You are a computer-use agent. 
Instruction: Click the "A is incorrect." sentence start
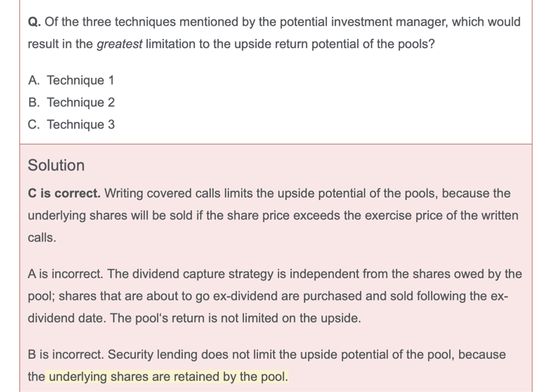click(x=65, y=274)
